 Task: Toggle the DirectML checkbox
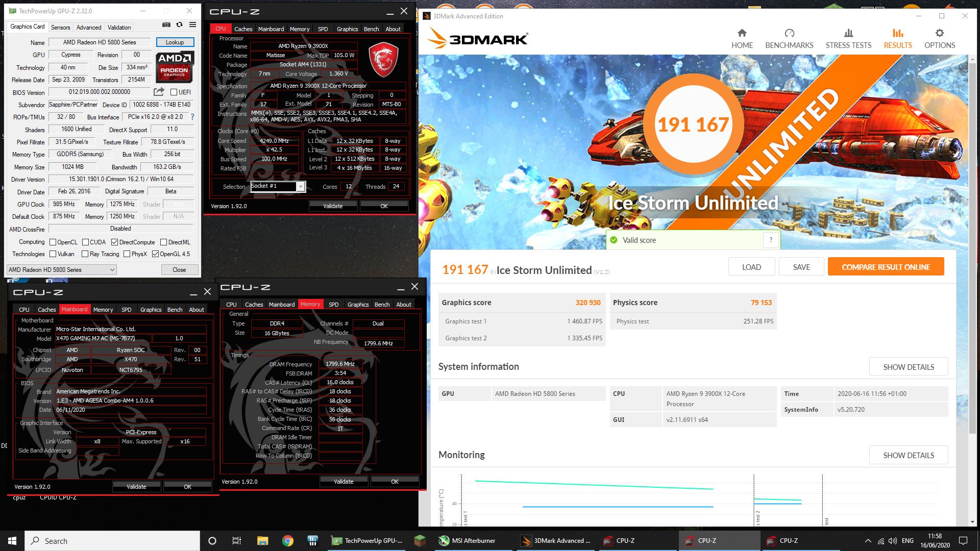click(163, 242)
